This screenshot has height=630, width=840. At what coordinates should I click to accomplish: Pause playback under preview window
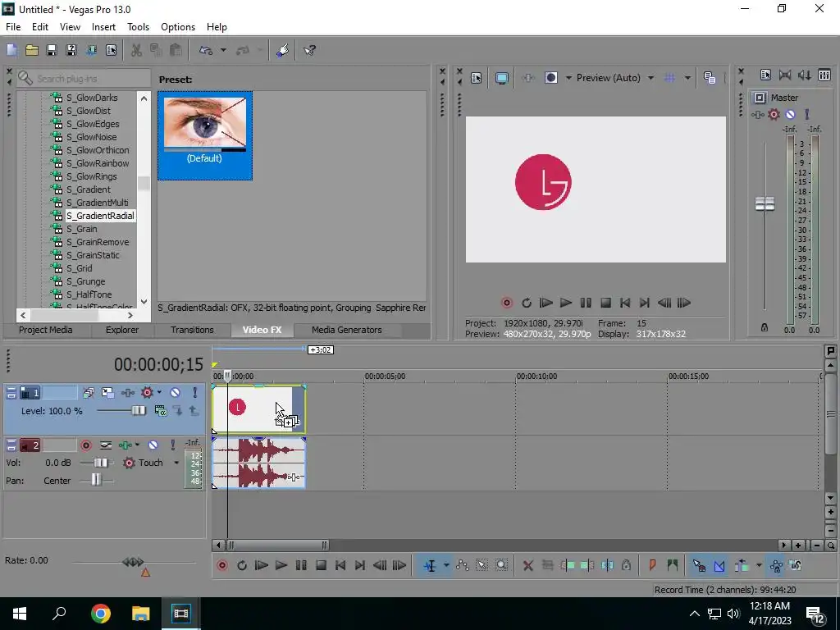point(586,303)
